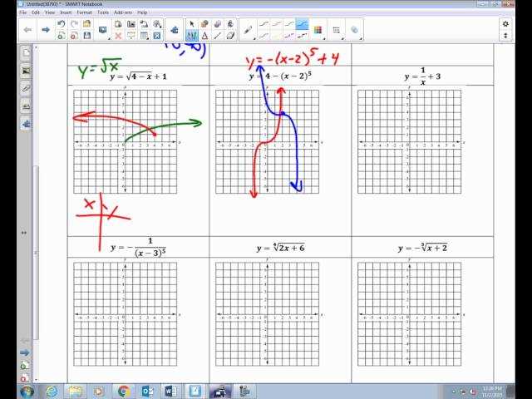This screenshot has height=399, width=532.
Task: Open the Page Sorter sidebar tab
Action: coord(26,53)
